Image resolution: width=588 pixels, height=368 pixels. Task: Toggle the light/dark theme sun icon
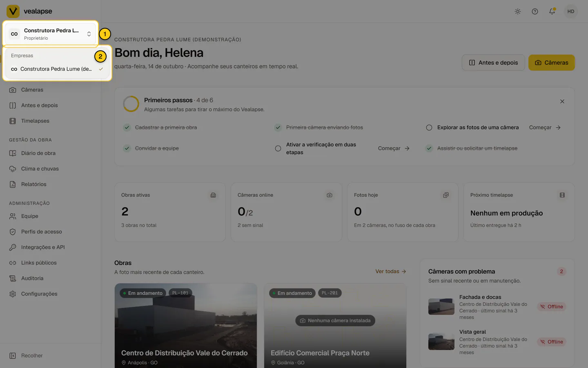point(518,11)
